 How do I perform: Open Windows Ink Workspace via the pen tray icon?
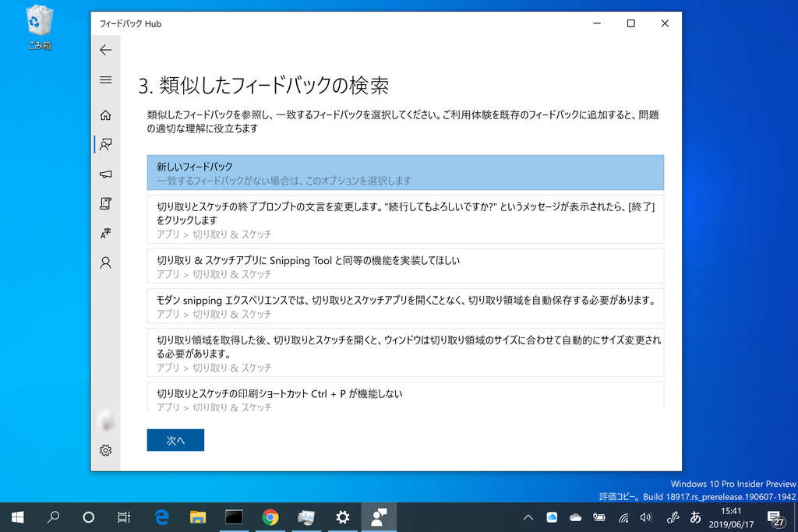click(x=673, y=516)
